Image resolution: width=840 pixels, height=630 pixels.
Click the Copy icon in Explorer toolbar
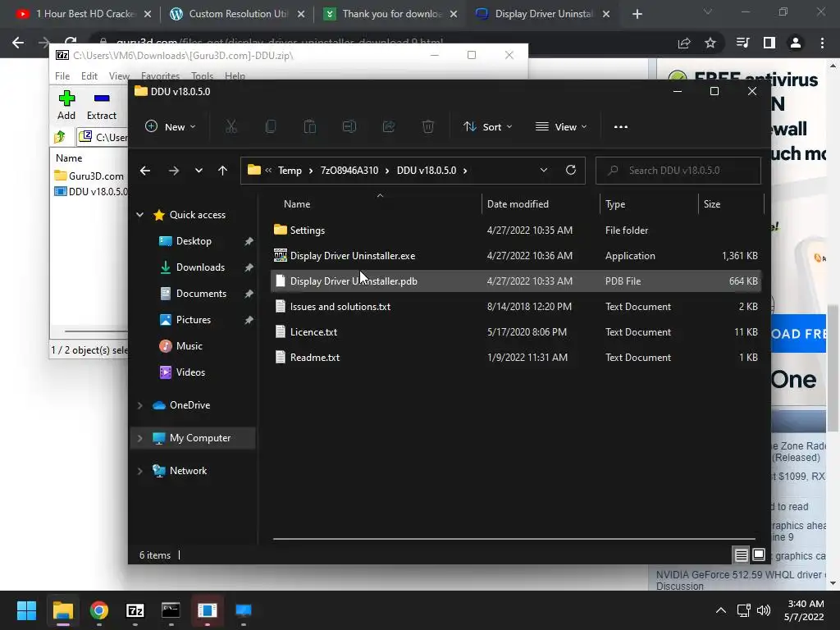pos(271,126)
